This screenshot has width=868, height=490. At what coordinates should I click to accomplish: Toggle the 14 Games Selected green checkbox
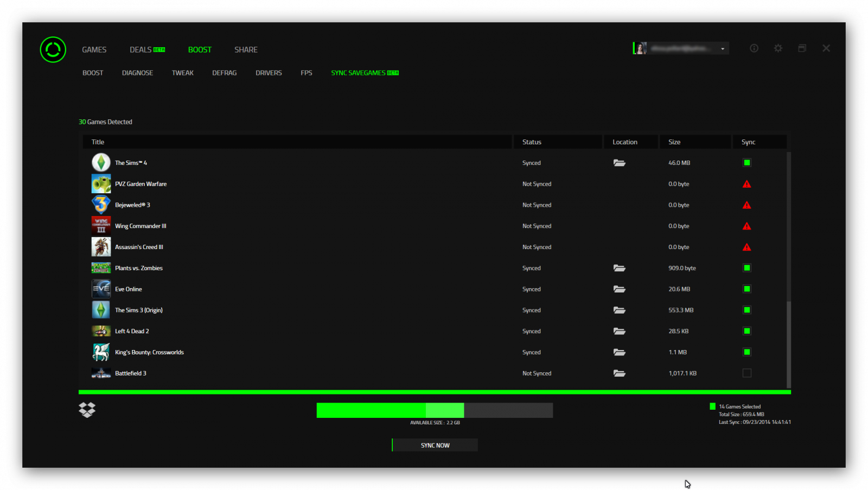[712, 406]
